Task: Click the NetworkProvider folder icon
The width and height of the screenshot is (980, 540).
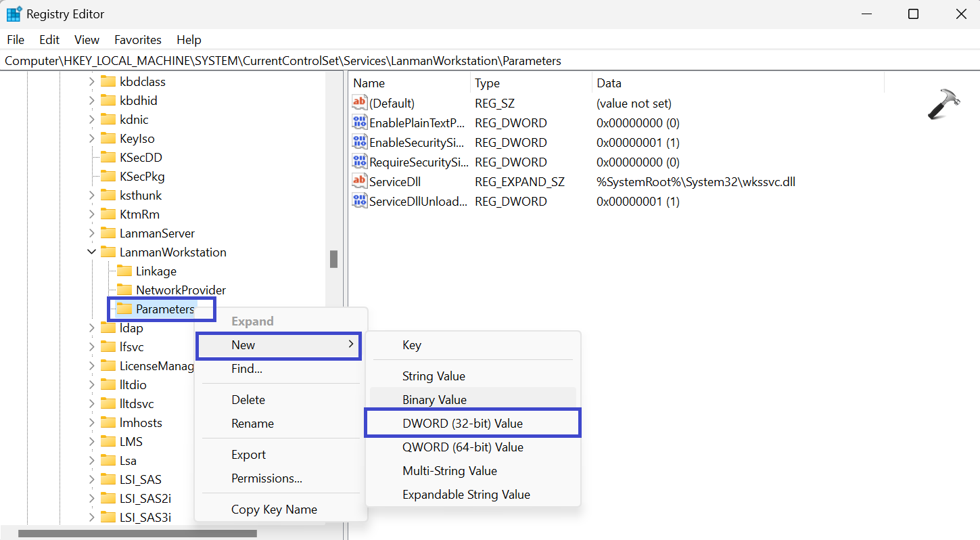Action: point(124,290)
